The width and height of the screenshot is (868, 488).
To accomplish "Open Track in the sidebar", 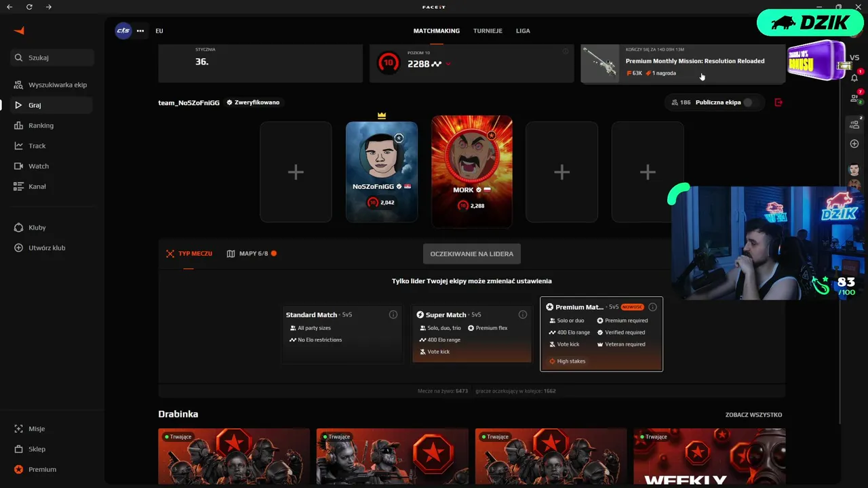I will (52, 146).
